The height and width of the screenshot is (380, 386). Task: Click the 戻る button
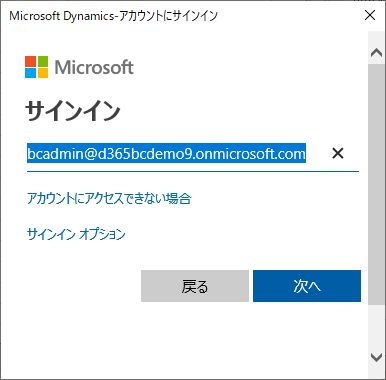tap(195, 286)
